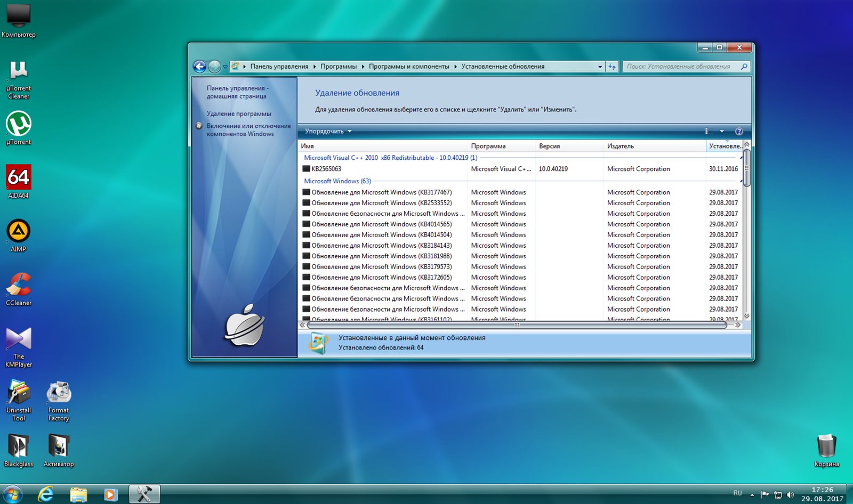Click the refresh button beside address bar

coord(612,67)
